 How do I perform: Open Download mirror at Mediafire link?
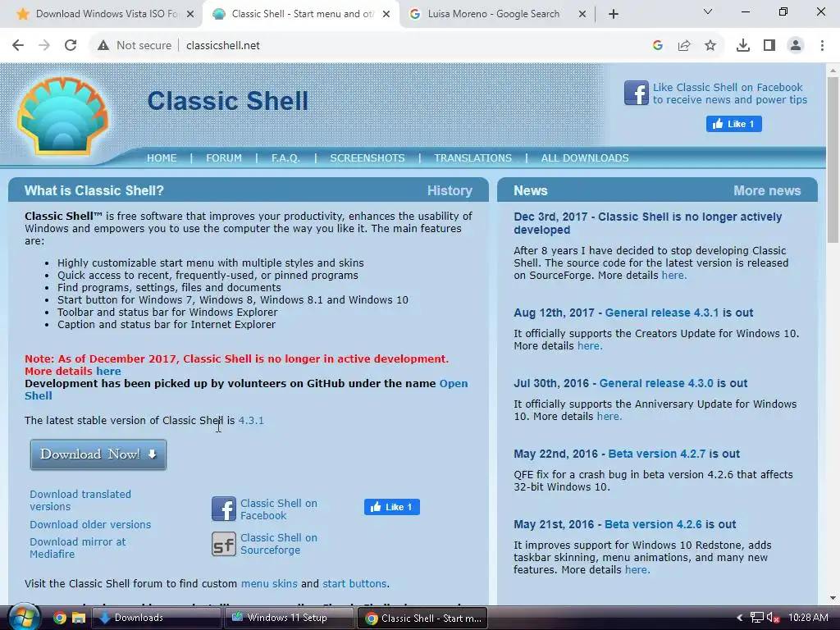(78, 548)
